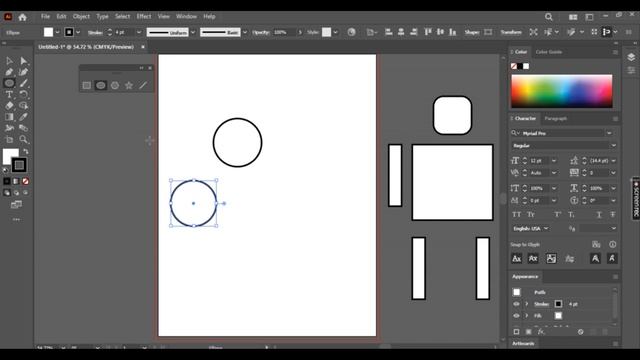
Task: Click the large Fill swatch in toolbar
Action: tap(10, 156)
